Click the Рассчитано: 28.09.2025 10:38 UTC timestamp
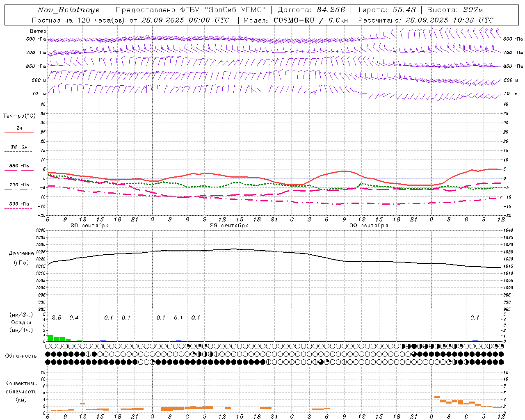This screenshot has width=525, height=420. click(x=426, y=20)
